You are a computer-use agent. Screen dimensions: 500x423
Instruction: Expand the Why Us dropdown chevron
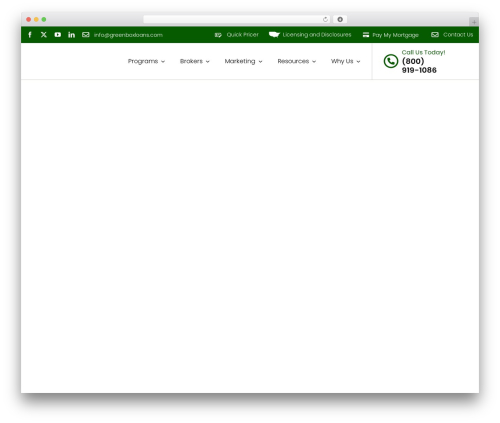point(358,62)
